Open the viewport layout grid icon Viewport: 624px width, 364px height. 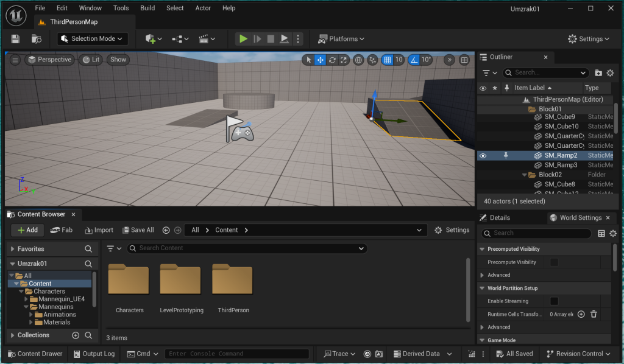tap(464, 60)
